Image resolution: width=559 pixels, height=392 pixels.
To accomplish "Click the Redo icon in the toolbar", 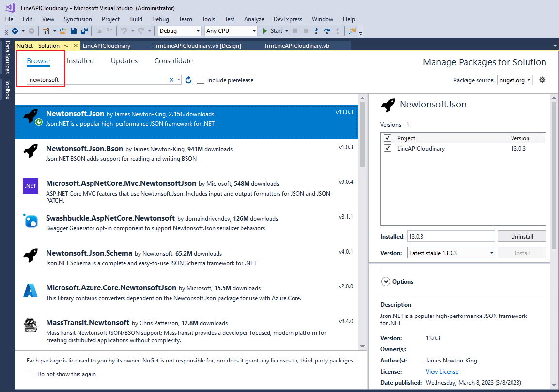I will click(141, 30).
